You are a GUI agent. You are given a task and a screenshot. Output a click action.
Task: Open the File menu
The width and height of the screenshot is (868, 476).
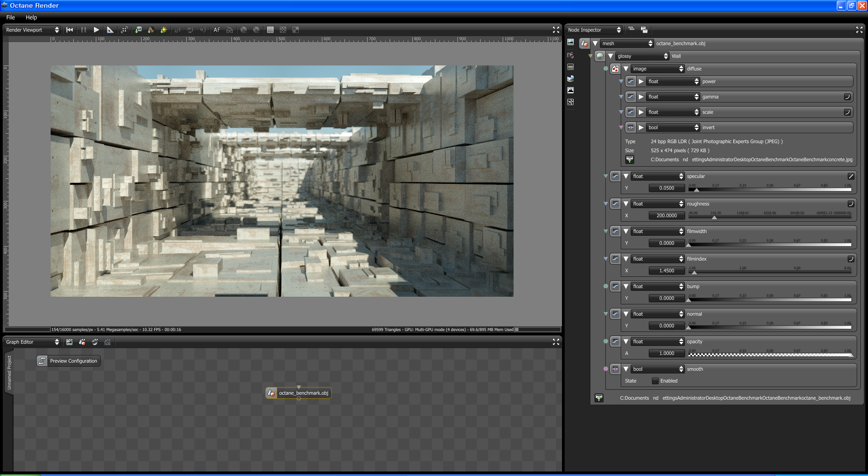point(11,17)
